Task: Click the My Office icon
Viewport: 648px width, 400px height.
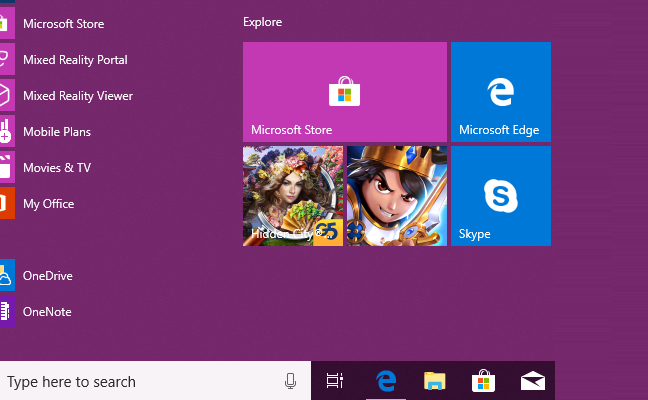Action: click(7, 203)
